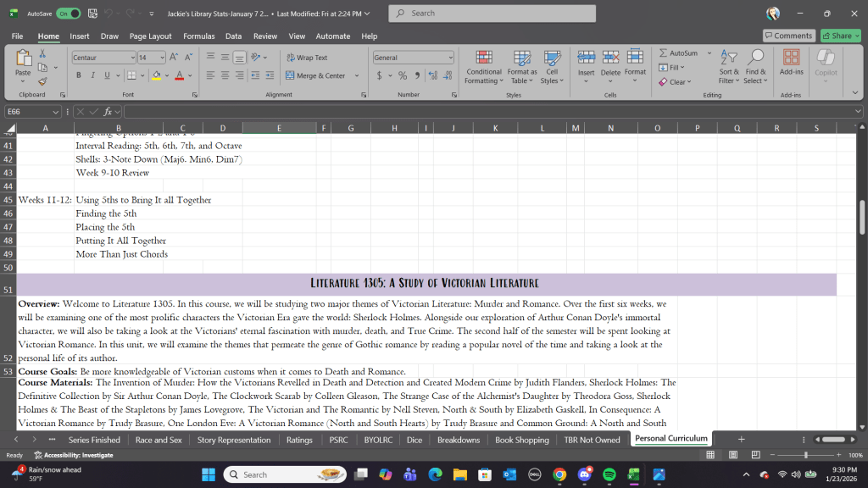The width and height of the screenshot is (868, 488).
Task: Click the Format Painter brush icon
Action: tap(42, 81)
